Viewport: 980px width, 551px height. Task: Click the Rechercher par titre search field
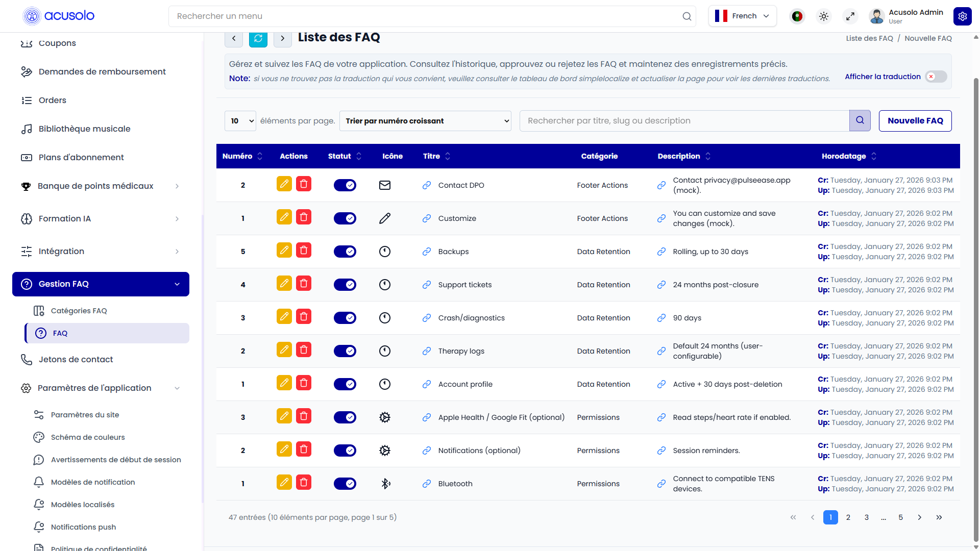point(684,121)
